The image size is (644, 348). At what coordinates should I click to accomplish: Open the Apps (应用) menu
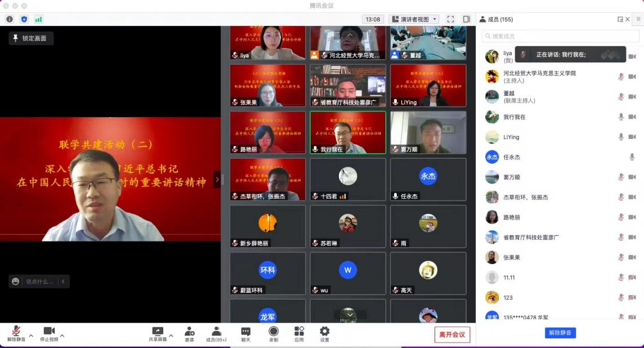pyautogui.click(x=299, y=334)
